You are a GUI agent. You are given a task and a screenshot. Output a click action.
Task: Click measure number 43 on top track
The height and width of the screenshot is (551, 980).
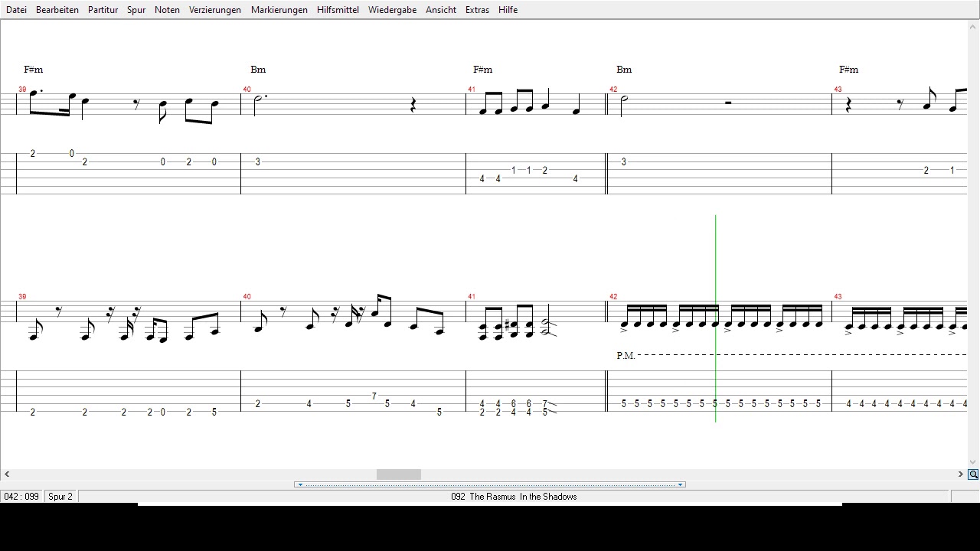[x=838, y=90]
